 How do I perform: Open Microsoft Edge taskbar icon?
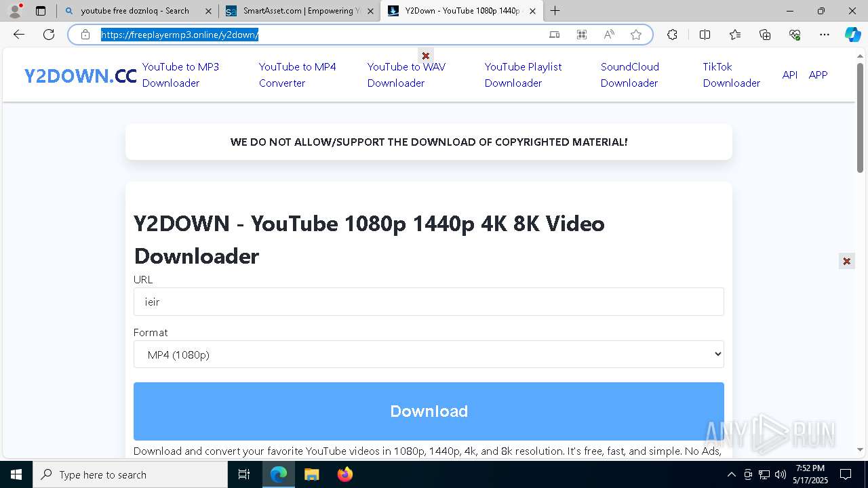279,474
